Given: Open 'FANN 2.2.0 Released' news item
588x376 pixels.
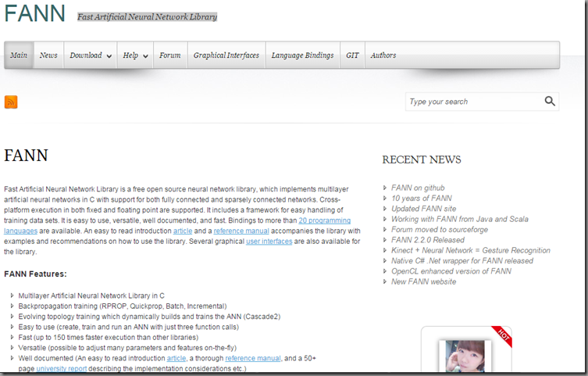Looking at the screenshot, I should tap(428, 240).
